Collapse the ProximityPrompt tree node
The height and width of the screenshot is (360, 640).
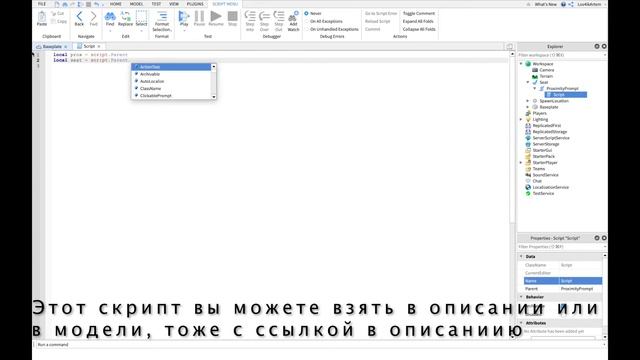[535, 89]
